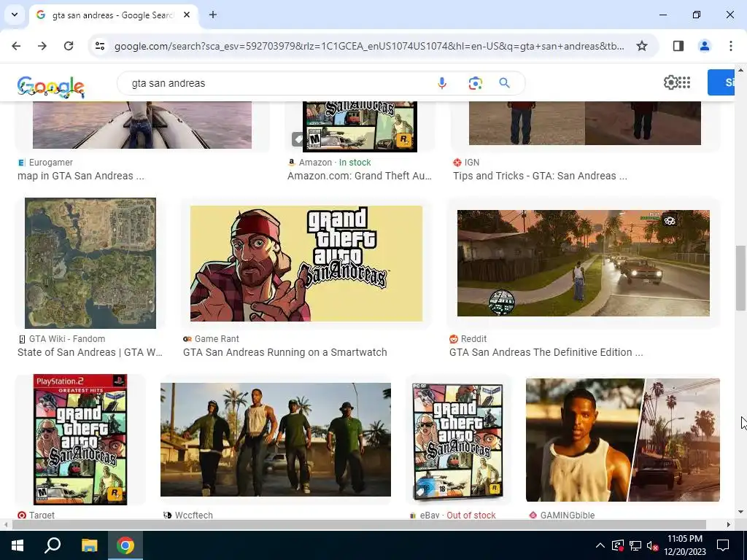Click the GTA Wiki - Fandom source label
Screen dimensions: 747x560
67,339
